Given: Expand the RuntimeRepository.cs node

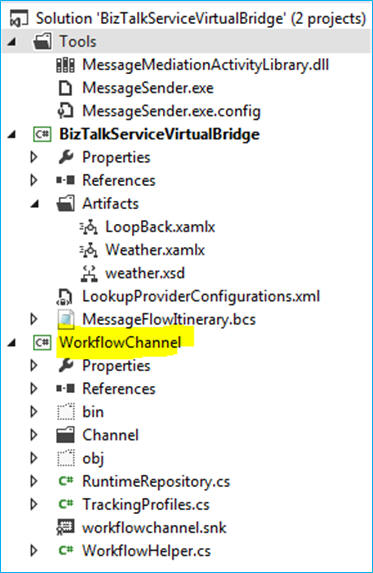Looking at the screenshot, I should click(x=34, y=482).
